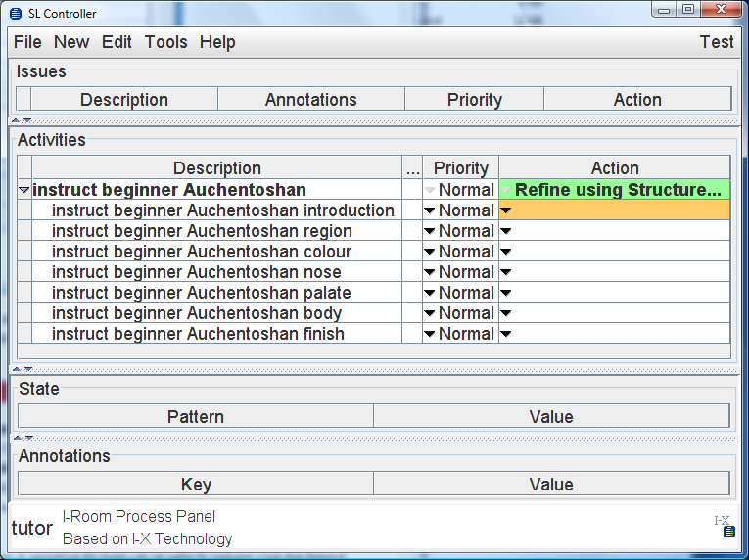Click the up arrow on the Activities-State divider
The image size is (749, 560).
pyautogui.click(x=17, y=369)
